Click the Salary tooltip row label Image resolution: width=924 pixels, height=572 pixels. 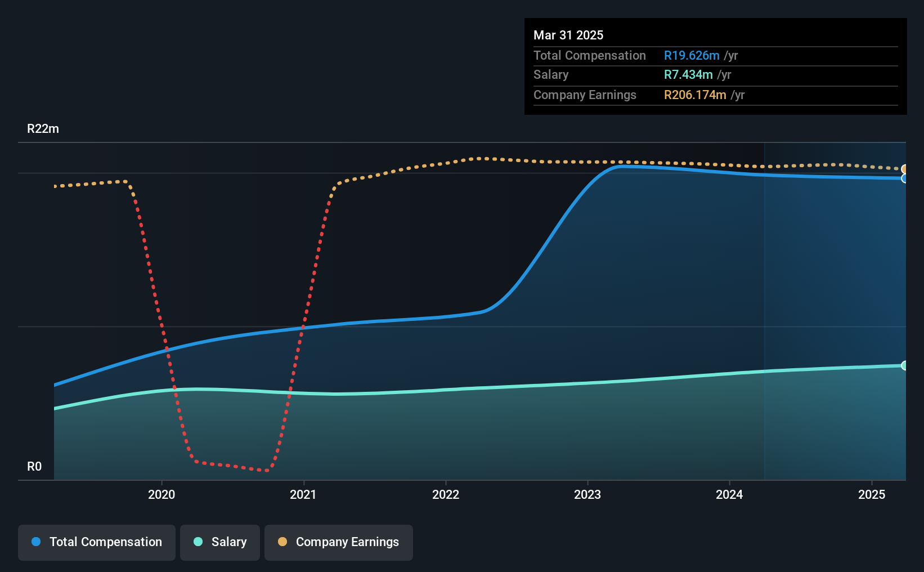point(551,74)
